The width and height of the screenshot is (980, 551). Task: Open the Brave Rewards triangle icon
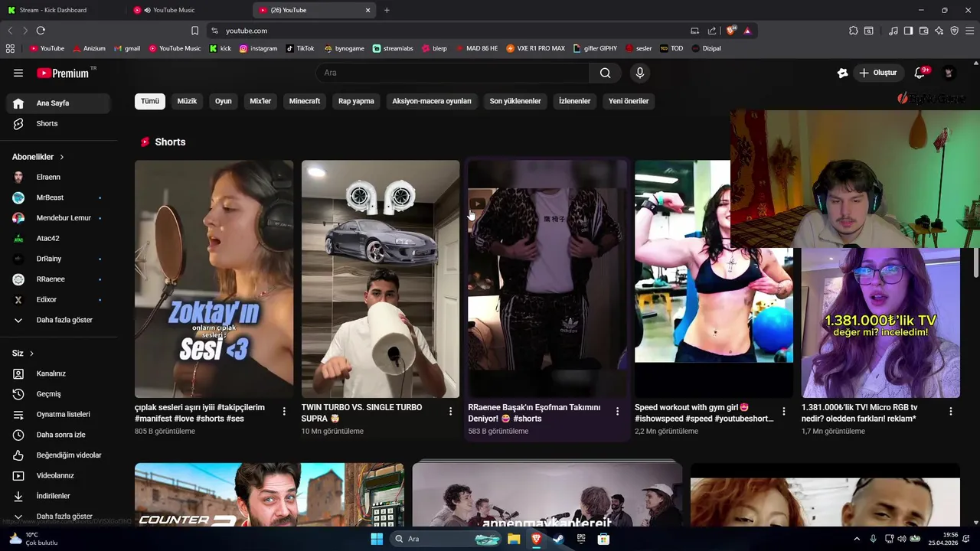747,31
